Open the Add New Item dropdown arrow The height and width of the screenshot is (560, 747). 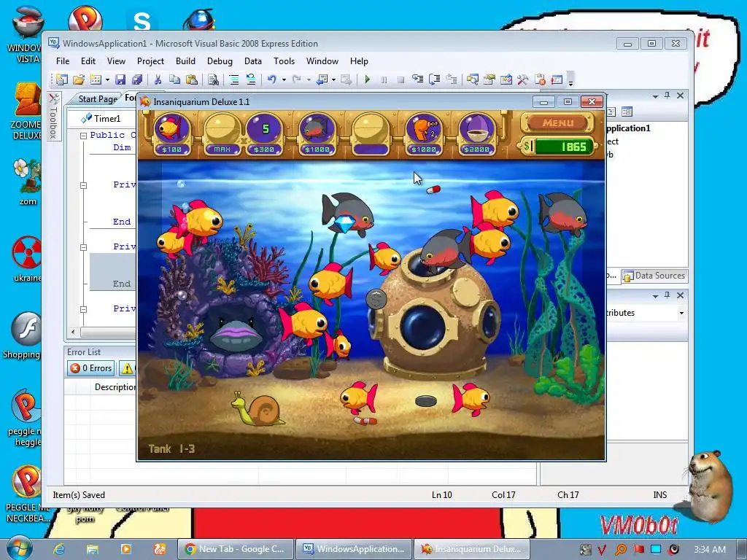108,80
